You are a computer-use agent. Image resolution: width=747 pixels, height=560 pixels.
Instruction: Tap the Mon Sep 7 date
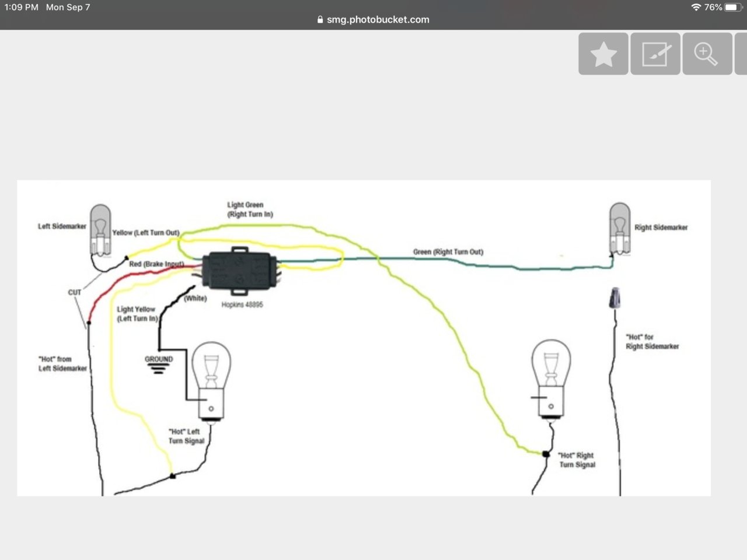68,7
